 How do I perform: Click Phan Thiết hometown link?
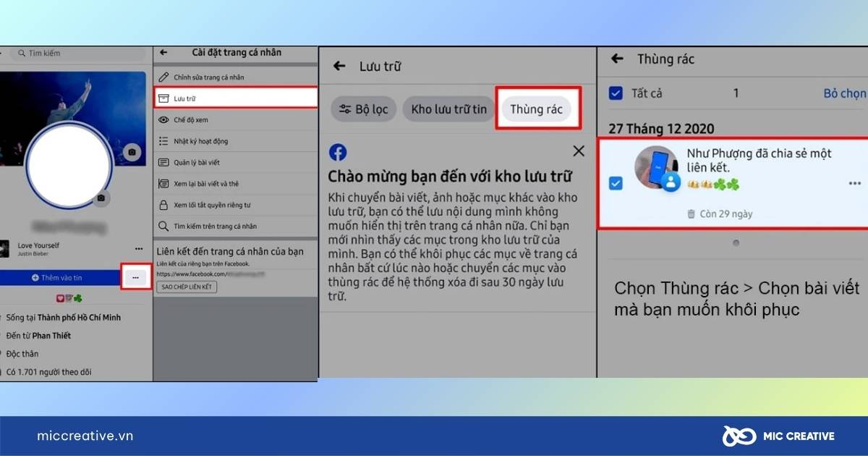pos(50,336)
